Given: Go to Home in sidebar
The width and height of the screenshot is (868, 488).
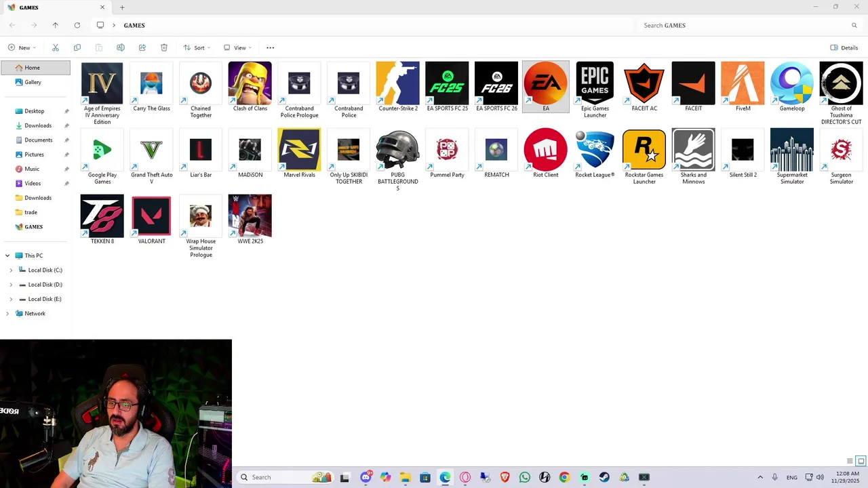Looking at the screenshot, I should click(x=35, y=68).
